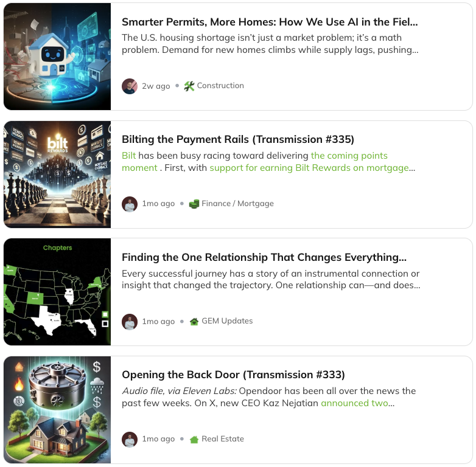Screen dimensions: 476x467
Task: Open author avatar on Opening the Back Door post
Action: (130, 439)
